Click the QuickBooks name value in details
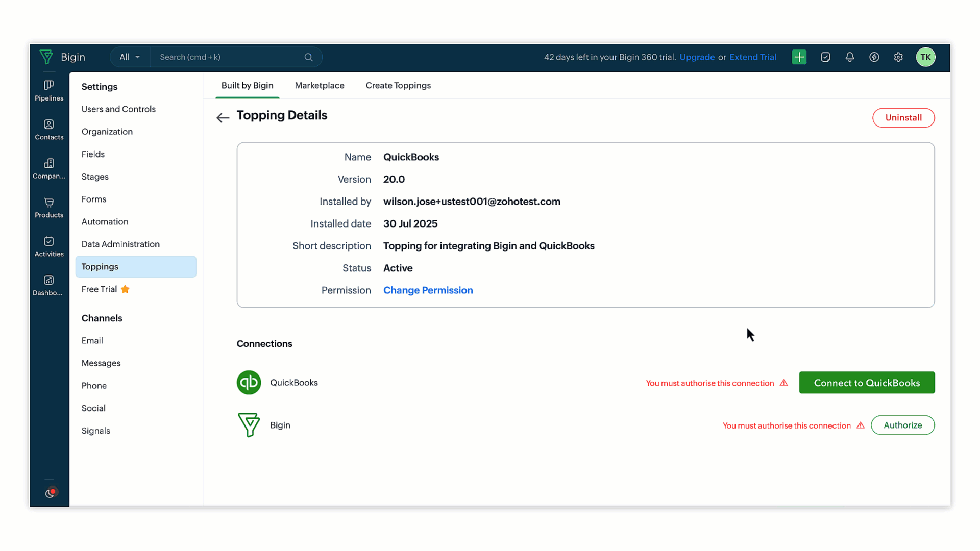980x551 pixels. click(411, 157)
